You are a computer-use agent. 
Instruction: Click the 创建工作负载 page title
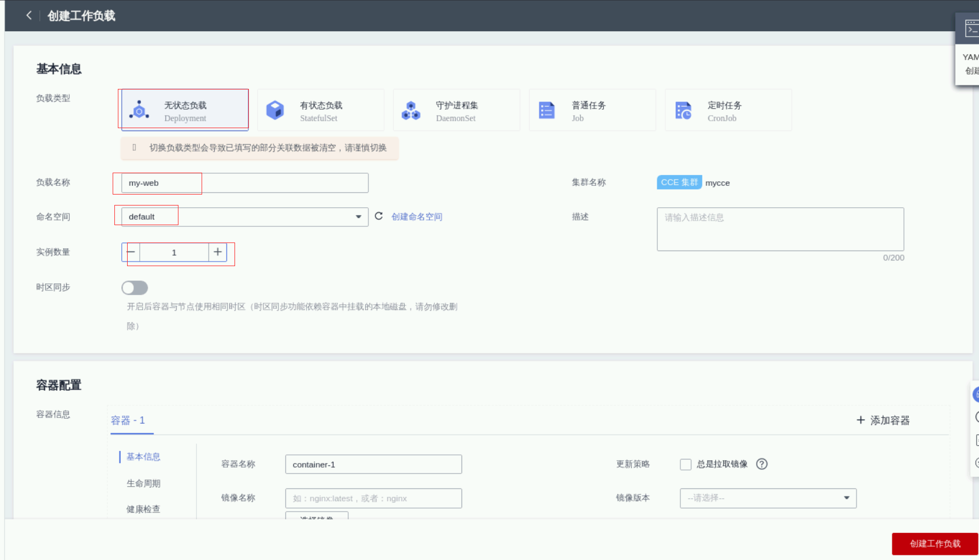click(81, 16)
